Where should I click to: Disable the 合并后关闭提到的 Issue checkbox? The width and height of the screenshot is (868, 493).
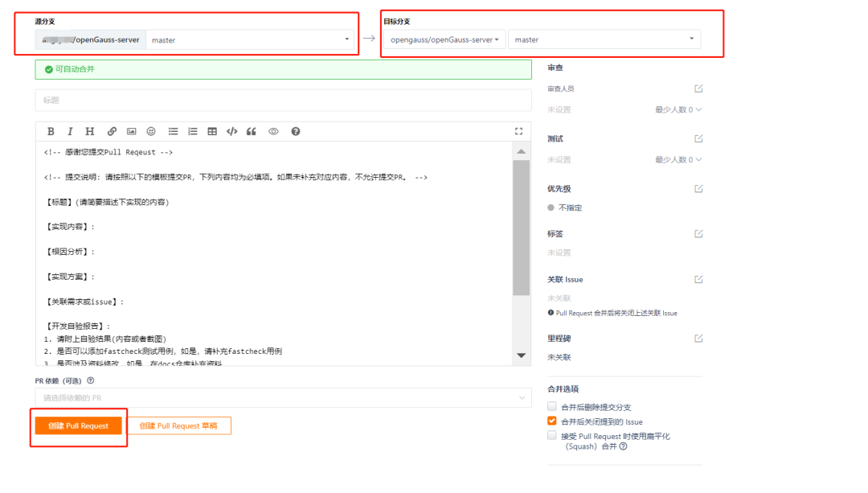click(552, 421)
